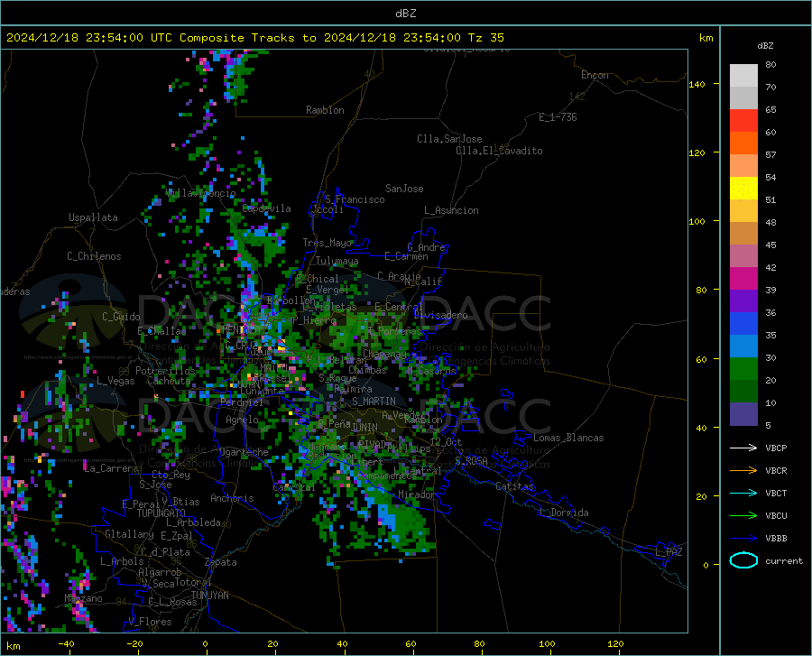This screenshot has width=812, height=656.
Task: Select the yellow 51-54 dBZ swatch
Action: click(x=743, y=189)
